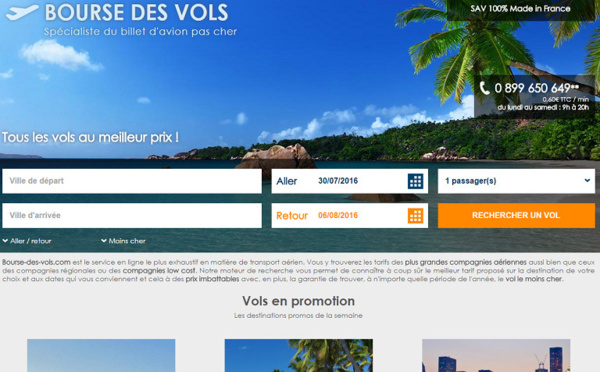Viewport: 600px width, 372px height.
Task: Click Spécialiste du billet d'avion pas cher tagline
Action: [140, 31]
